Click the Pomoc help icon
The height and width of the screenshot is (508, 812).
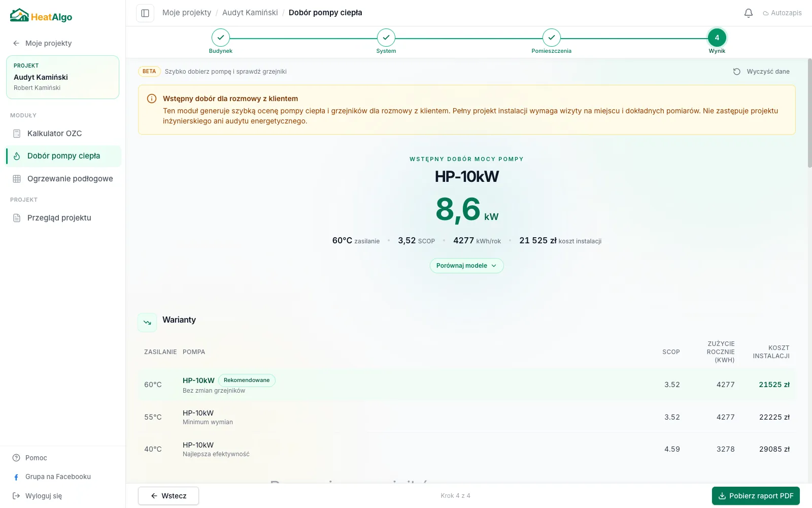pyautogui.click(x=16, y=458)
